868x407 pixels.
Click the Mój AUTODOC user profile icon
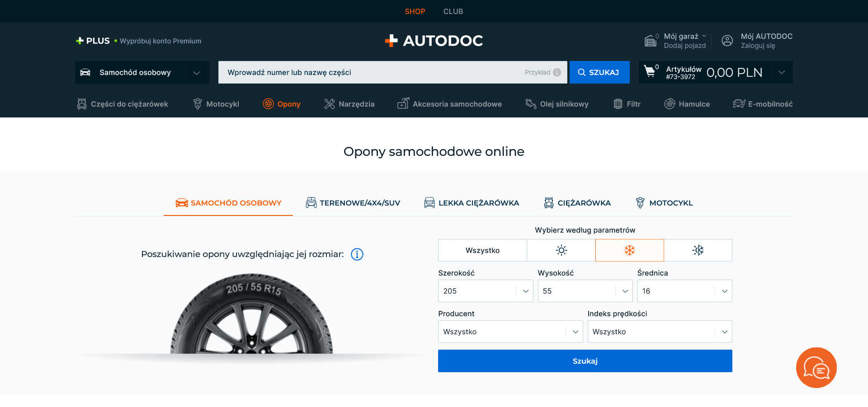[x=727, y=41]
